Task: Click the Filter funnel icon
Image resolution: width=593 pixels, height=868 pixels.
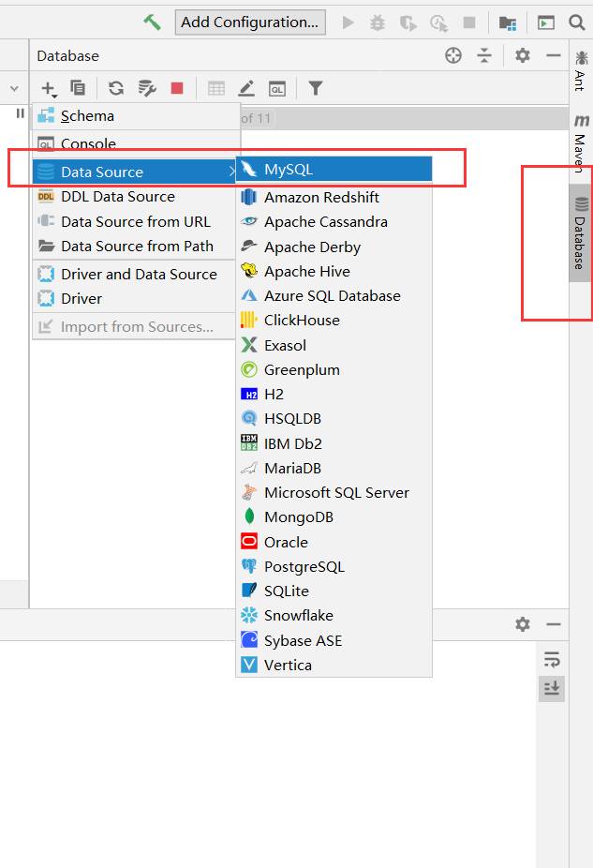Action: point(316,88)
